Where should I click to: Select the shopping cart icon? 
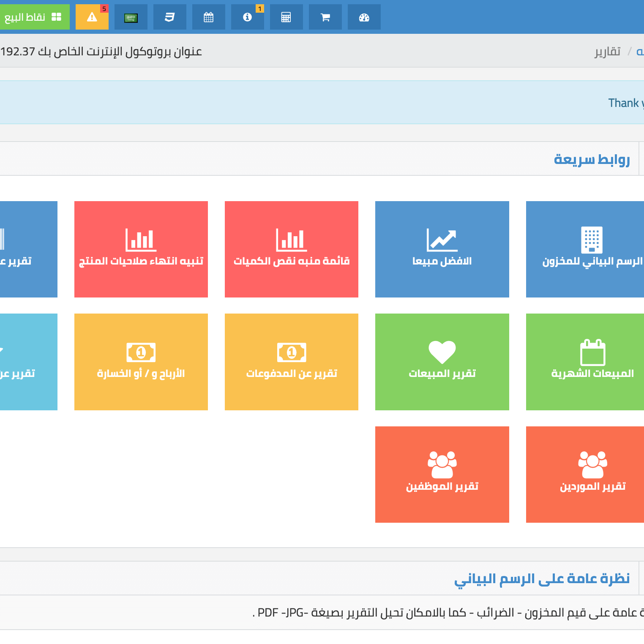pos(325,17)
